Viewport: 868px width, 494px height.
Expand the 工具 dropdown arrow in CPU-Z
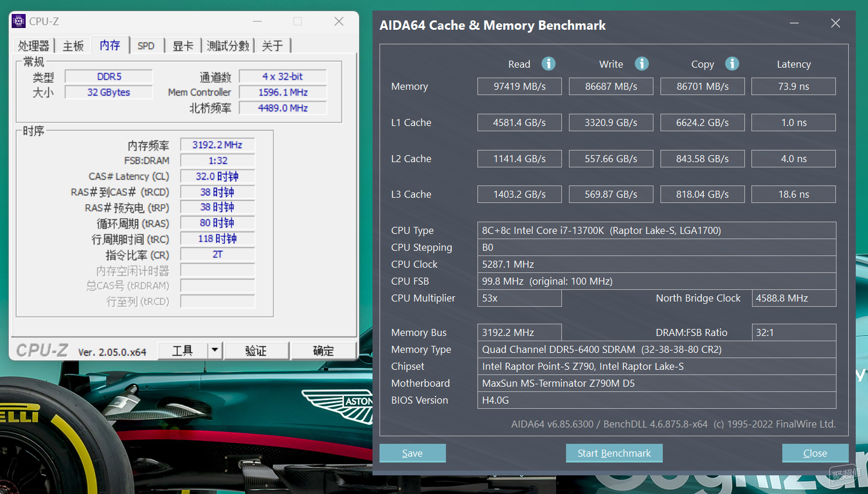[x=215, y=351]
